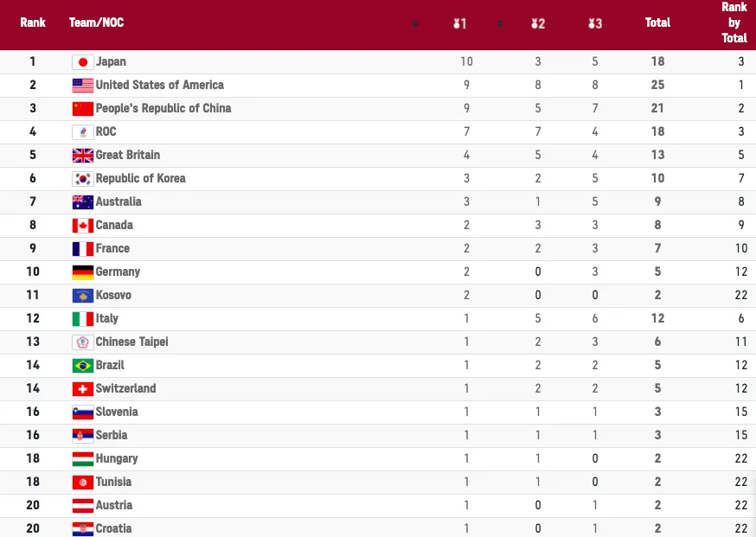Open the Australia team link
This screenshot has width=756, height=537.
coord(119,202)
